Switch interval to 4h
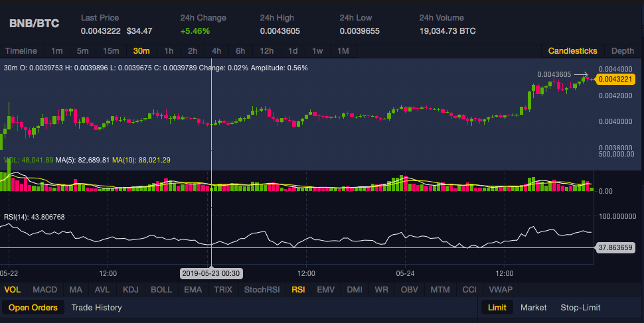644x323 pixels. (x=216, y=51)
